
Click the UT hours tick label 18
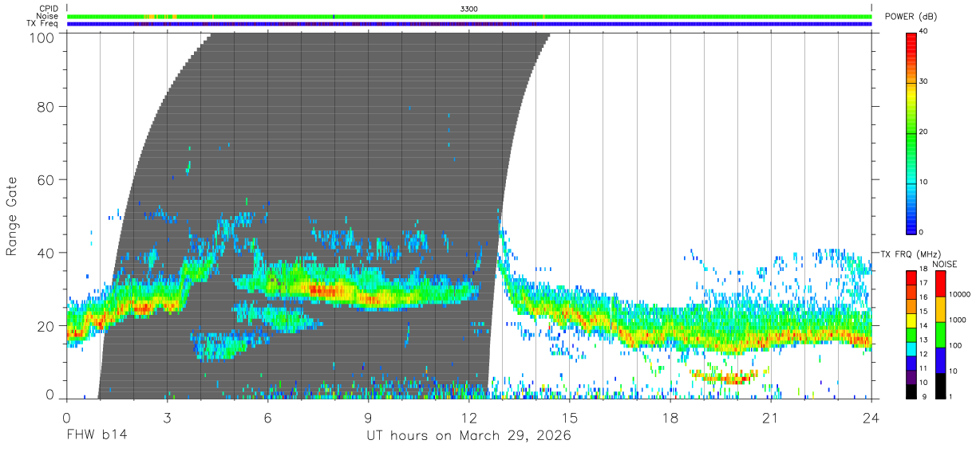pos(670,418)
